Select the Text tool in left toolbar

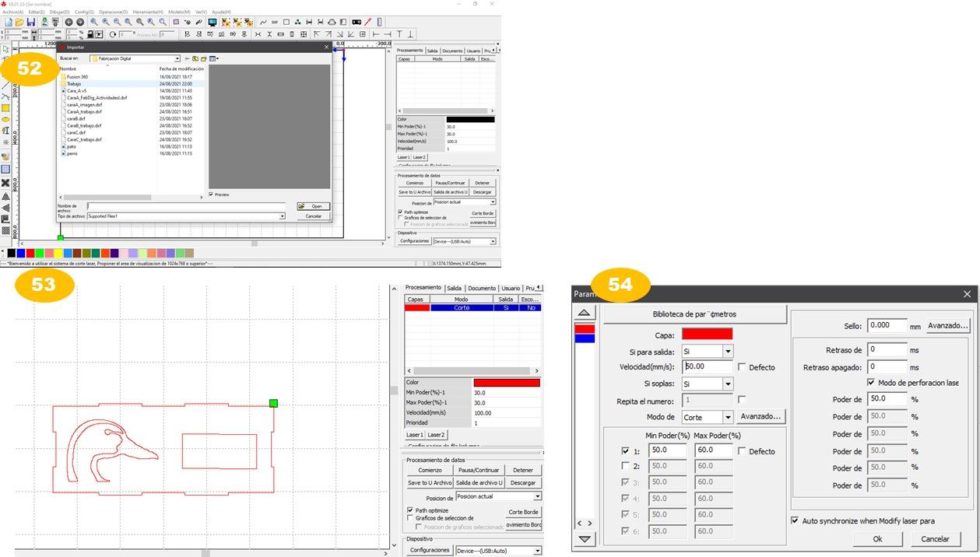(5, 131)
